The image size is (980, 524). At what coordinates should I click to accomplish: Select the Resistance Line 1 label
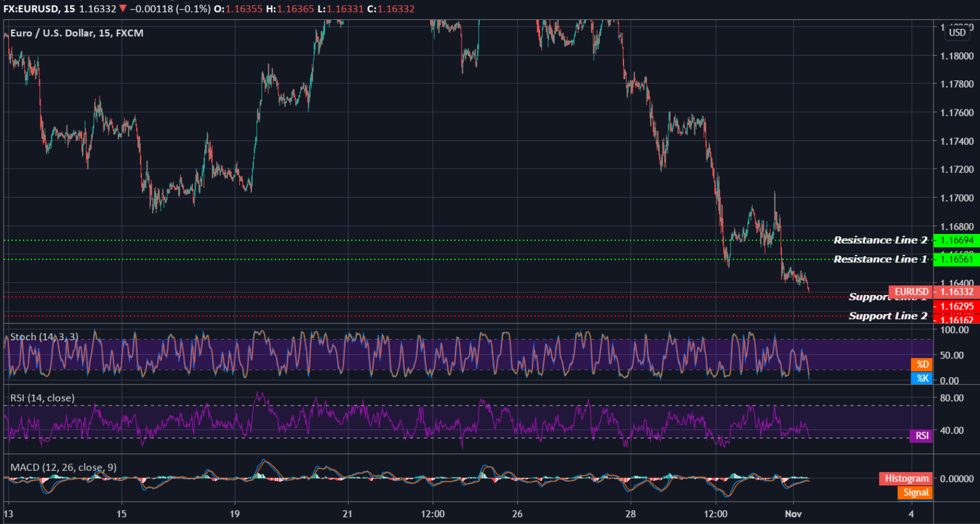tap(880, 259)
